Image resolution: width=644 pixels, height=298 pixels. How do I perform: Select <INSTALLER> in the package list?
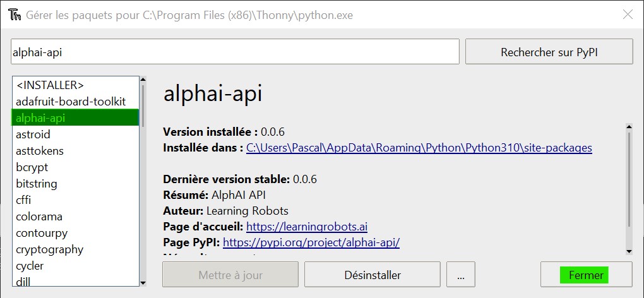point(50,85)
